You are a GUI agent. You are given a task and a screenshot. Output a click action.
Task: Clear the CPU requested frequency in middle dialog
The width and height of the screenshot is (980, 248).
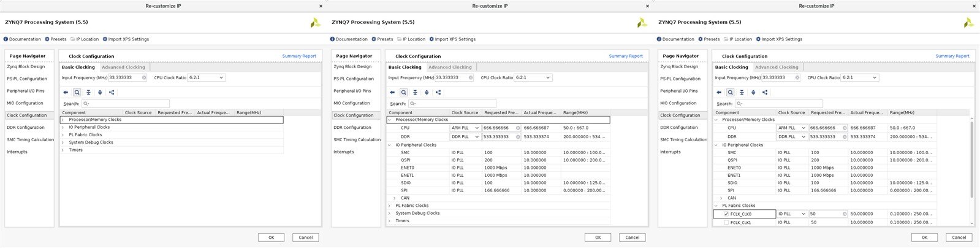[518, 128]
